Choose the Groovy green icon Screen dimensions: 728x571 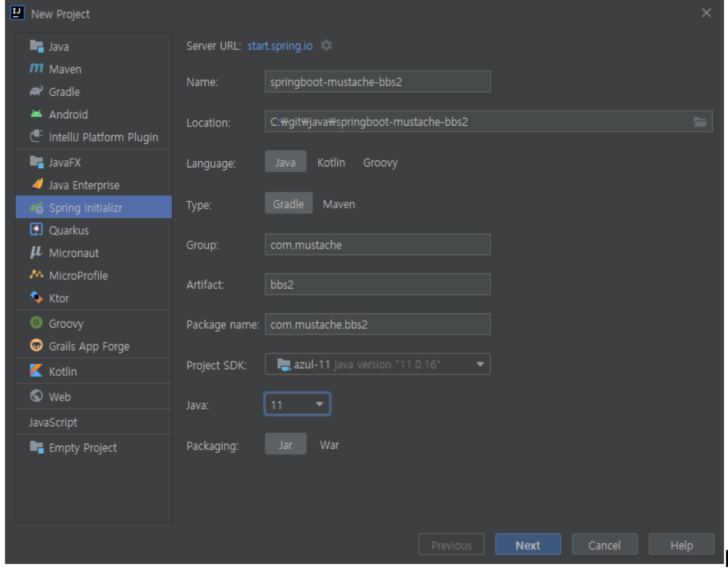pos(37,323)
